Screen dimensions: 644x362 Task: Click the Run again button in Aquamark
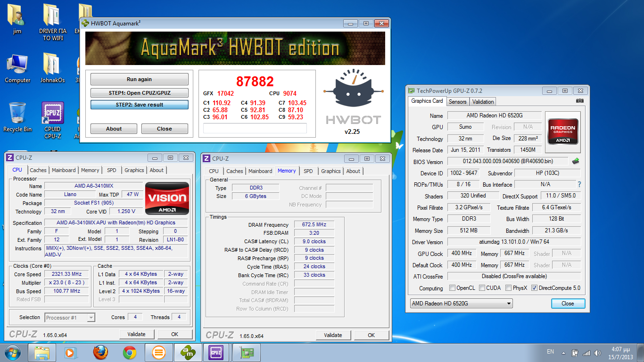(x=139, y=79)
